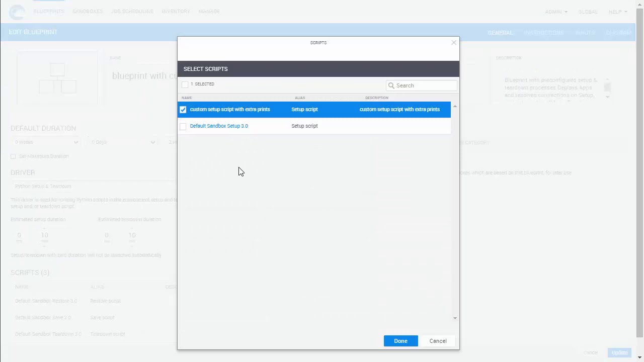Open the days duration dropdown behind the dialog

(122, 142)
